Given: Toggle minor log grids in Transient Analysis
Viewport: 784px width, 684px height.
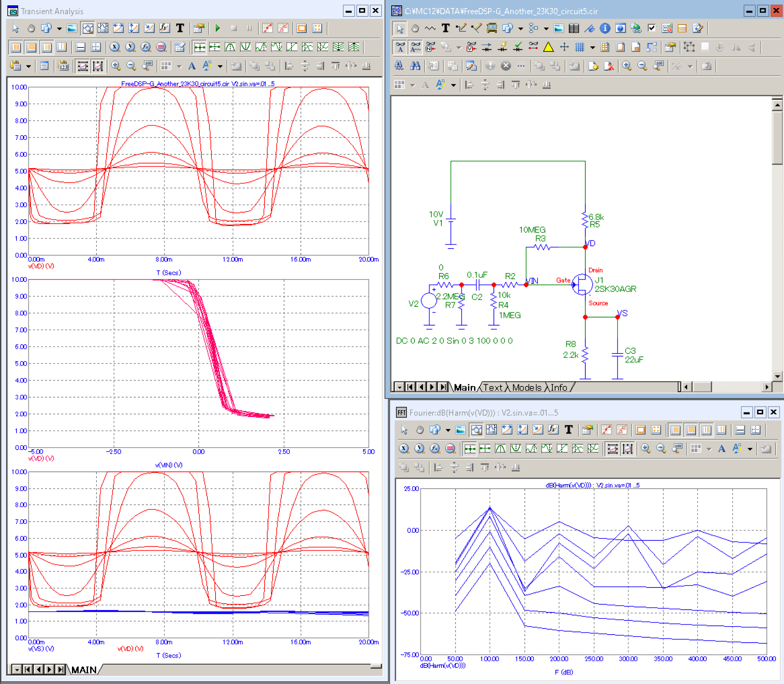Looking at the screenshot, I should tap(47, 47).
